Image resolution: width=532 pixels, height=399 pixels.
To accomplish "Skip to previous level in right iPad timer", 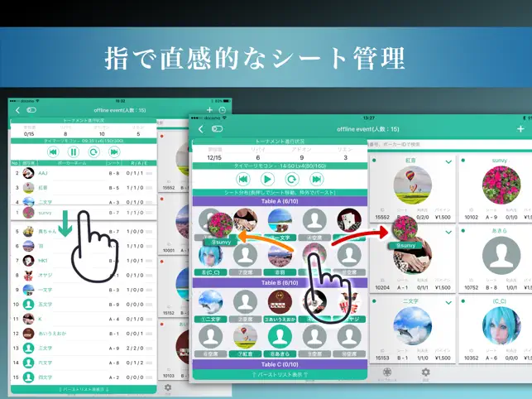I will [x=243, y=179].
